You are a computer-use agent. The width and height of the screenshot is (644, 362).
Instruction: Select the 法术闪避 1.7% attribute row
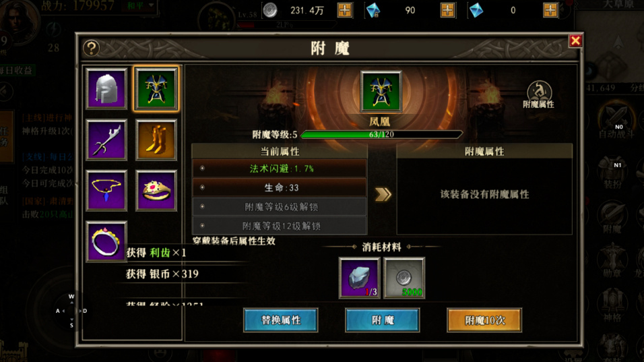point(280,169)
